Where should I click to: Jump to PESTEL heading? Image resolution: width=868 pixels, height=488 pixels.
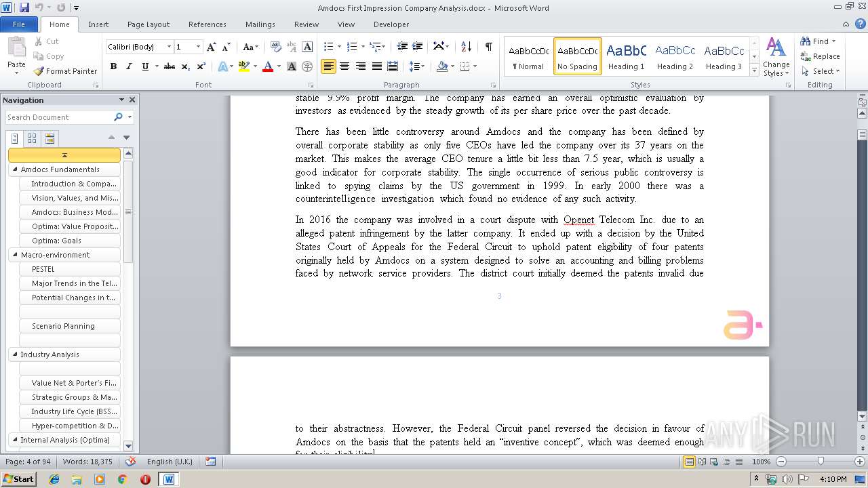coord(70,269)
